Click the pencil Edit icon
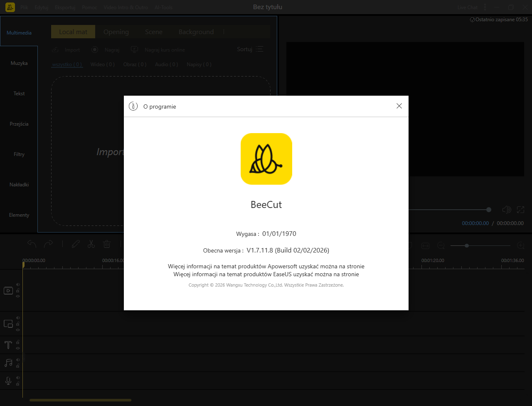 (x=76, y=244)
